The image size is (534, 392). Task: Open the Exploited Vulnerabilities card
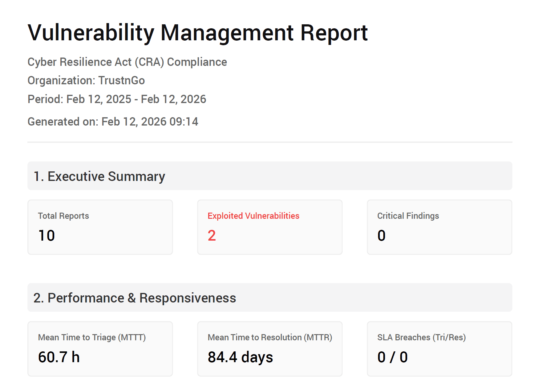270,227
